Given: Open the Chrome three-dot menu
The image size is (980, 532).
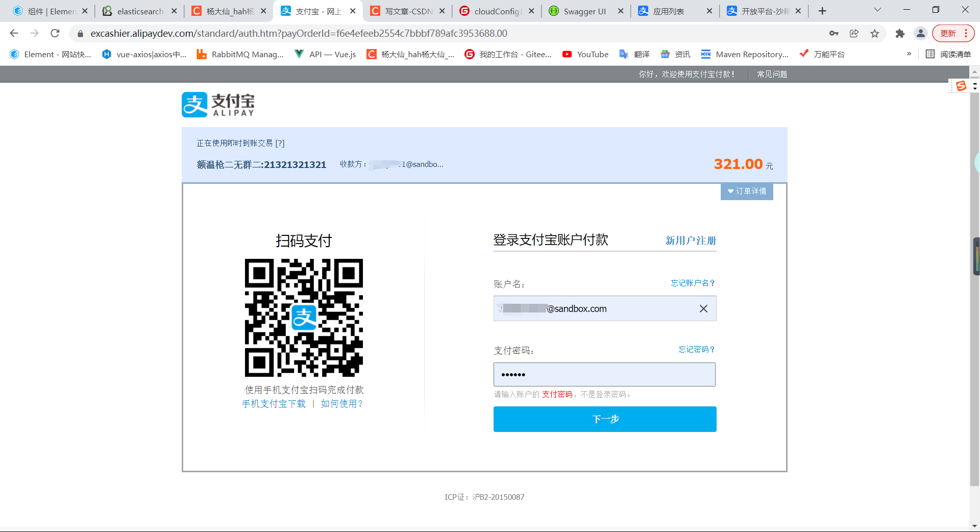Looking at the screenshot, I should click(x=966, y=33).
